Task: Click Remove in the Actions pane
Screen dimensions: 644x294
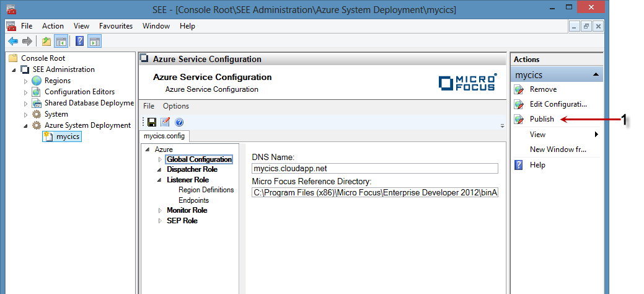Action: tap(543, 89)
